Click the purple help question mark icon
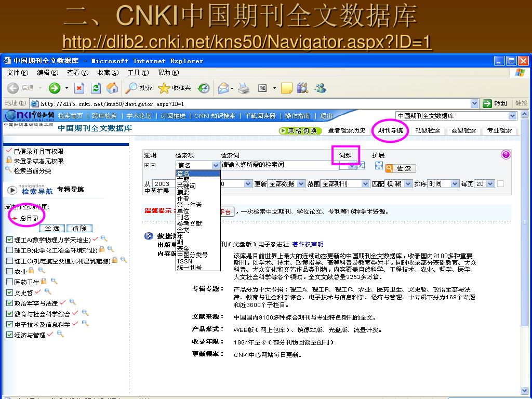Screen dimensions: 532x399 (x=506, y=155)
